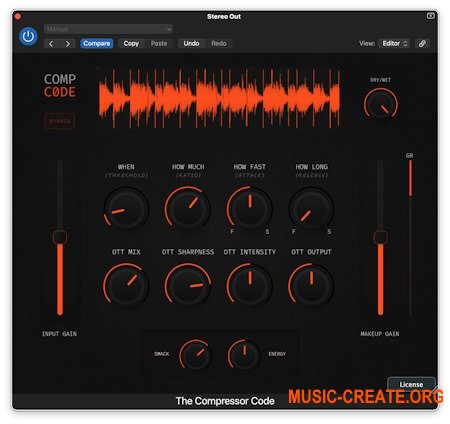Toggle the blue plugin power button
Screen dimensions: 450x424
(28, 36)
